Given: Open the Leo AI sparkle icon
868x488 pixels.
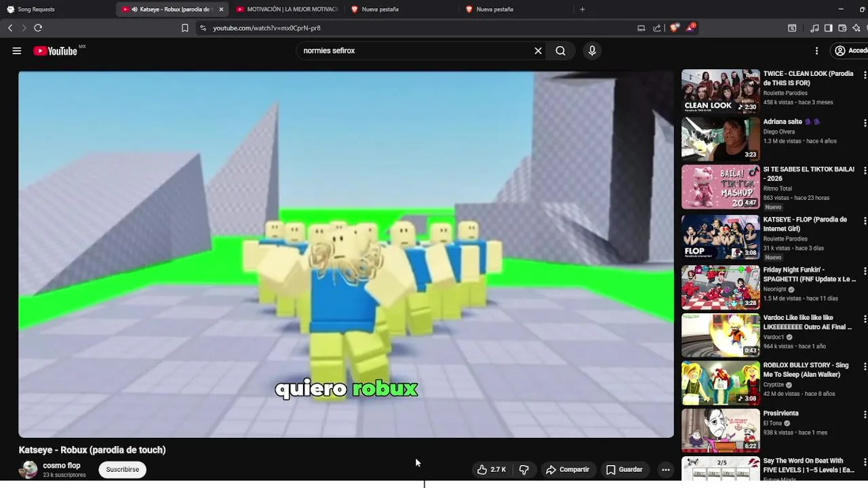Looking at the screenshot, I should [x=856, y=28].
